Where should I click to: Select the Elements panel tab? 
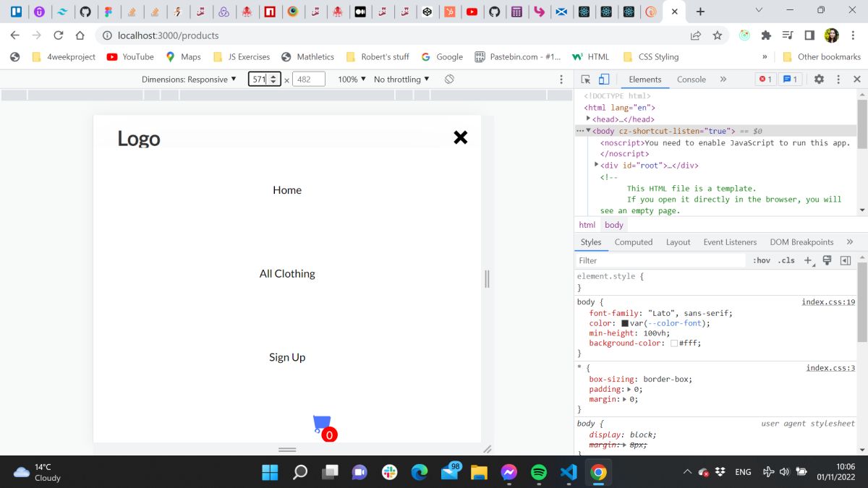coord(645,80)
